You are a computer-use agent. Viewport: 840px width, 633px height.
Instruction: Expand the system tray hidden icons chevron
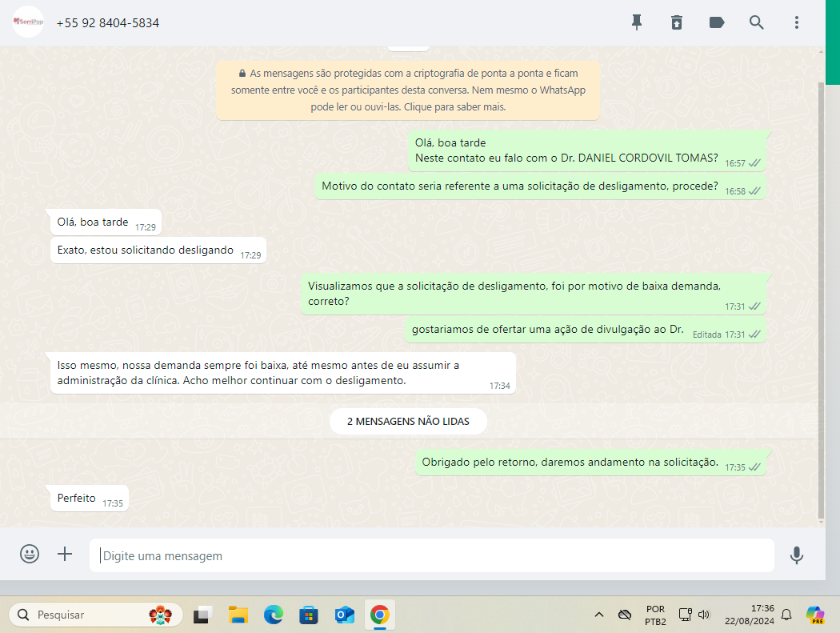click(x=598, y=615)
